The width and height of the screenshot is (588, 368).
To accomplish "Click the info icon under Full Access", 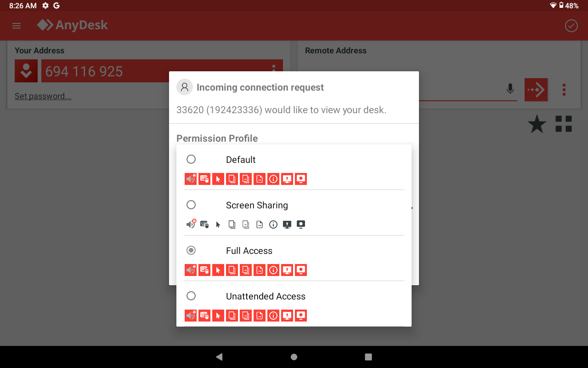I will click(273, 270).
